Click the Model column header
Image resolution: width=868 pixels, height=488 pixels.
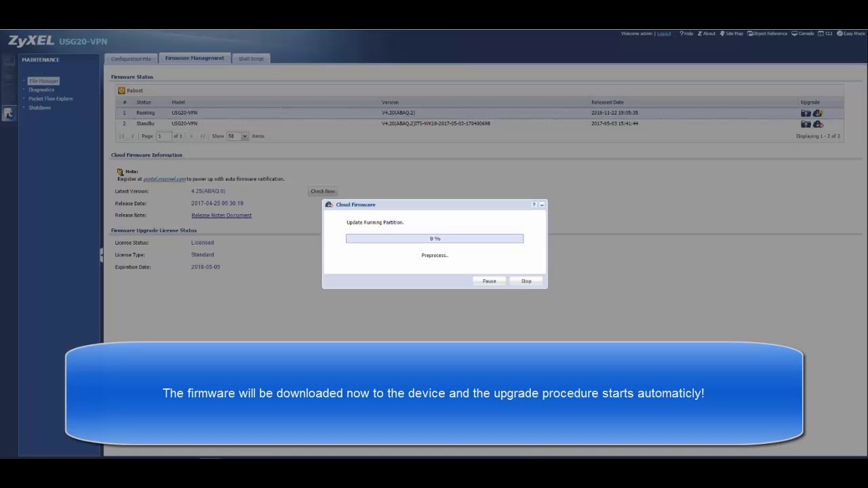coord(178,102)
